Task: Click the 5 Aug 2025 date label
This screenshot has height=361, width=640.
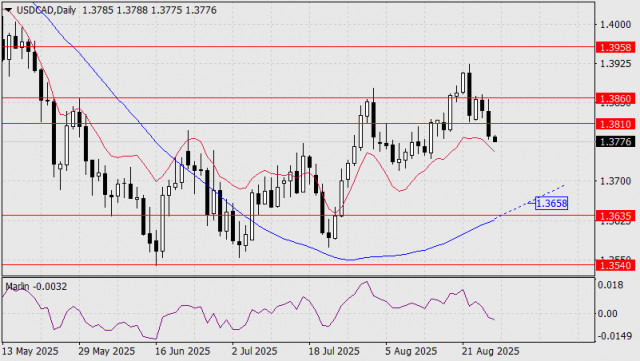Action: 411,351
